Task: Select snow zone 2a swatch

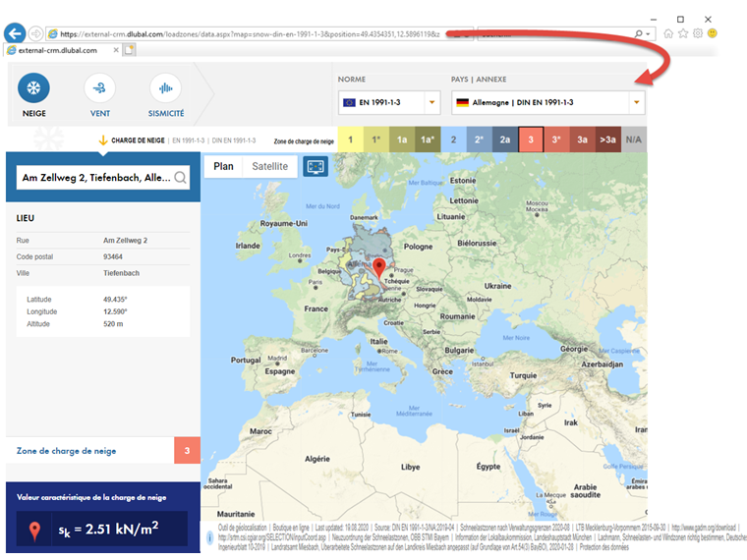Action: (505, 140)
